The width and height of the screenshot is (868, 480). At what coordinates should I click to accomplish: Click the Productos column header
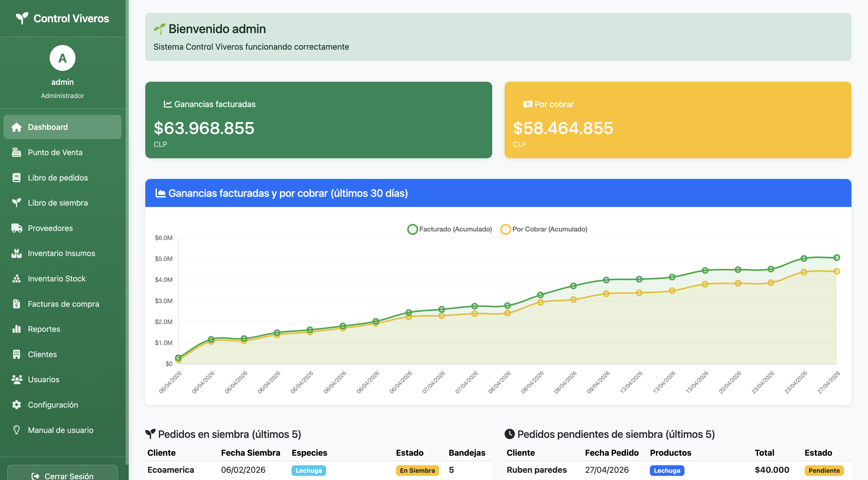[671, 453]
